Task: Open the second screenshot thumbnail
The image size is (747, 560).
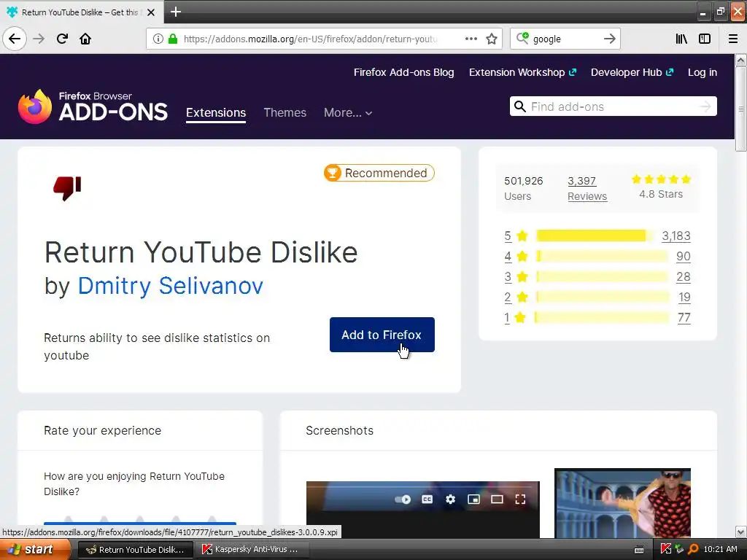Action: (622, 503)
